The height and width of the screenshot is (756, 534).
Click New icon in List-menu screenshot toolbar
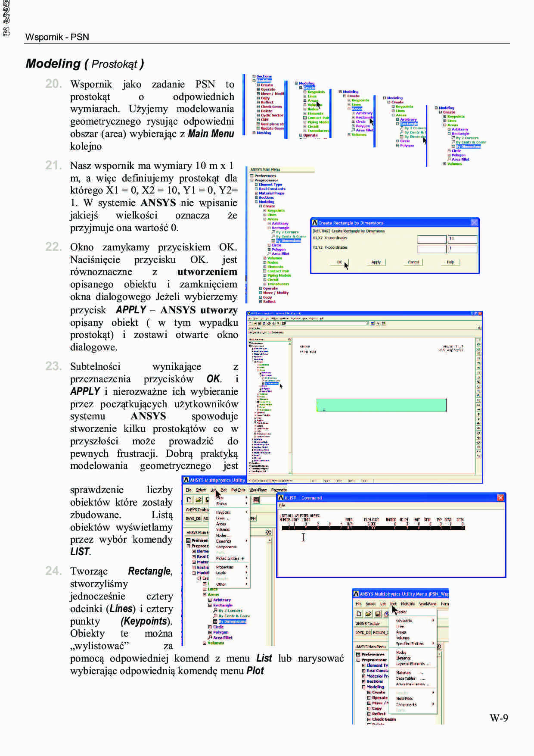(189, 500)
